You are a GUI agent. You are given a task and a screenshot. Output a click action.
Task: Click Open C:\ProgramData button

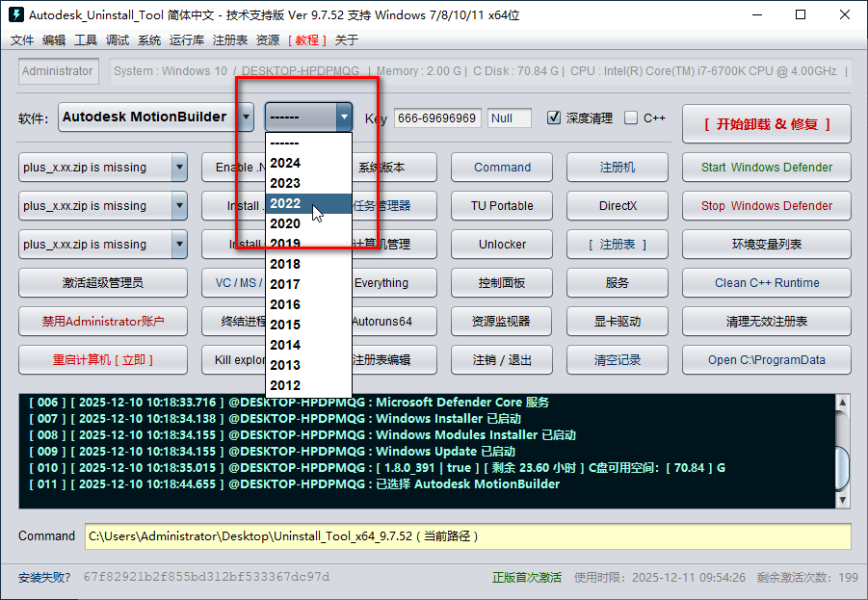click(x=766, y=360)
